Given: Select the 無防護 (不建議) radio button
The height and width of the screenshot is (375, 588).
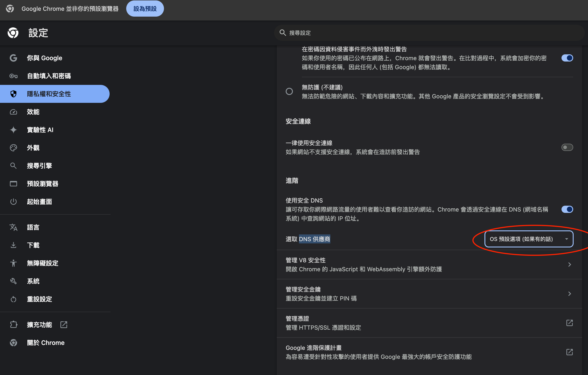Looking at the screenshot, I should (289, 92).
